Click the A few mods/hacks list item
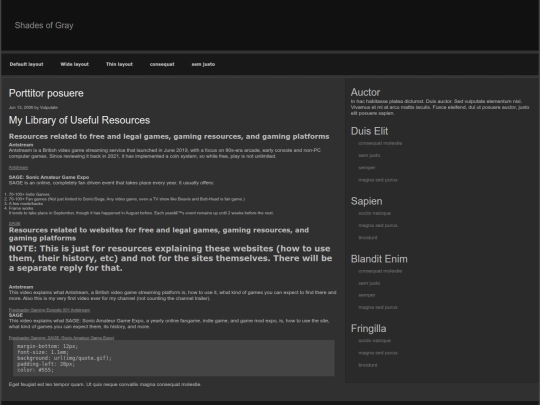Screen dimensions: 540x405 [26, 204]
